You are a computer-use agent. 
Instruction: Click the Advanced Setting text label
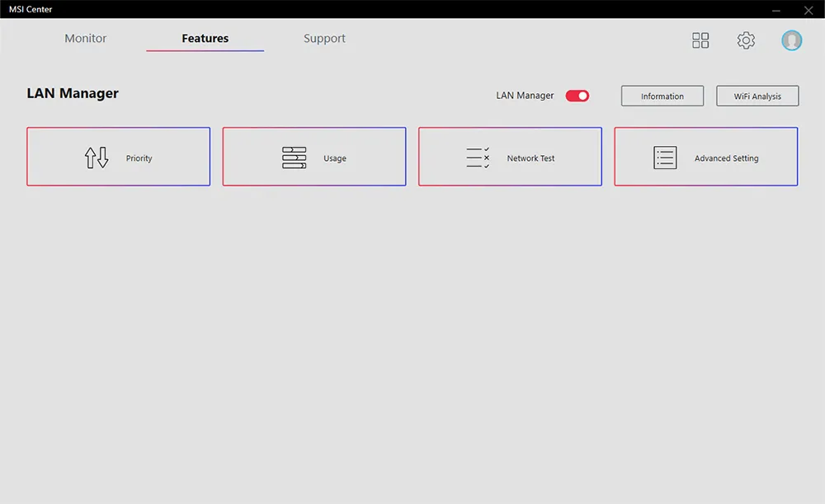[x=726, y=158]
